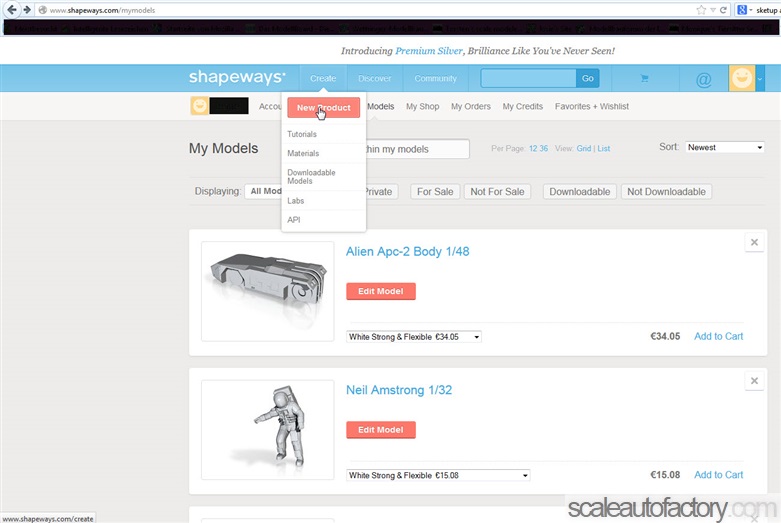Image resolution: width=781 pixels, height=523 pixels.
Task: Click the small smiley avatar beside username
Action: click(x=199, y=106)
